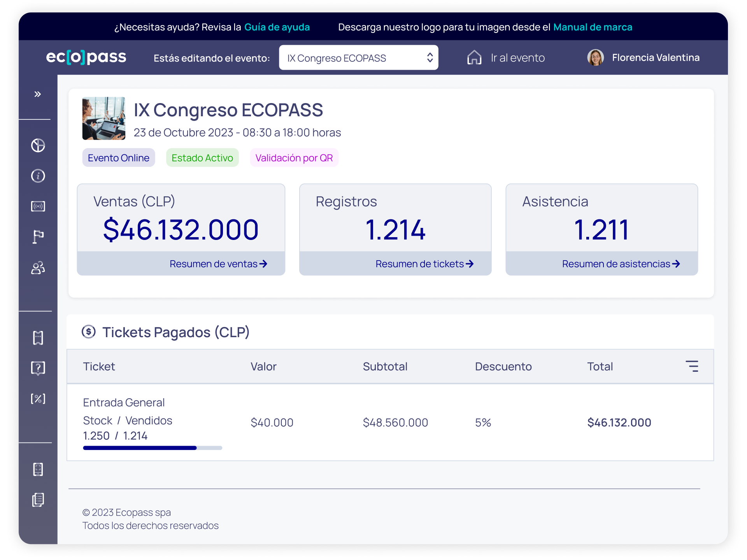Click the Entrada General stock progress bar

[153, 448]
